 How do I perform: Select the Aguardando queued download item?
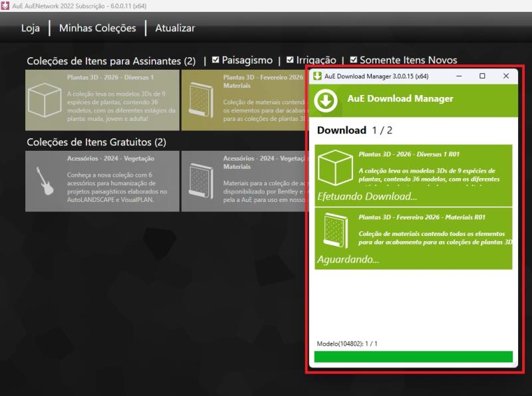click(413, 239)
